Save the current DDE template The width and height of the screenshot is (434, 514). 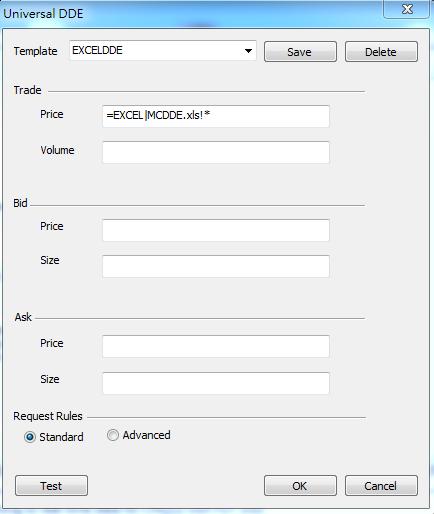[x=300, y=52]
